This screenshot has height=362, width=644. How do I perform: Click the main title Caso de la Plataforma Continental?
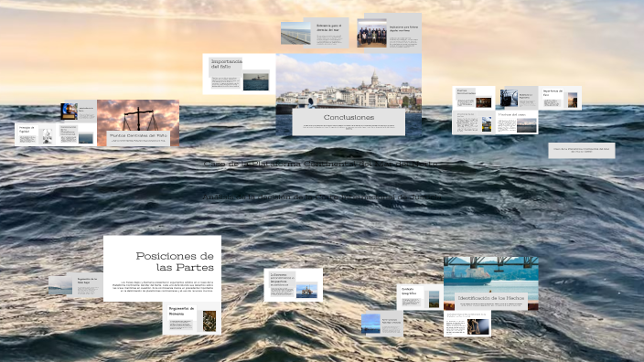(x=321, y=164)
